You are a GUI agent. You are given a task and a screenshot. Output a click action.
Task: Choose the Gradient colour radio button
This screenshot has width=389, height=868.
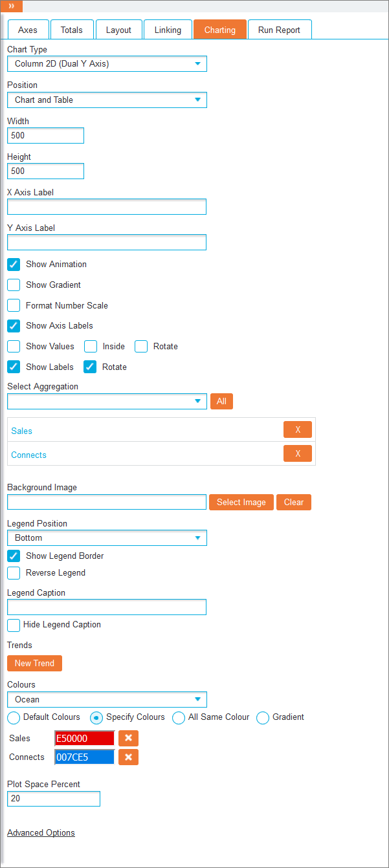pos(263,717)
